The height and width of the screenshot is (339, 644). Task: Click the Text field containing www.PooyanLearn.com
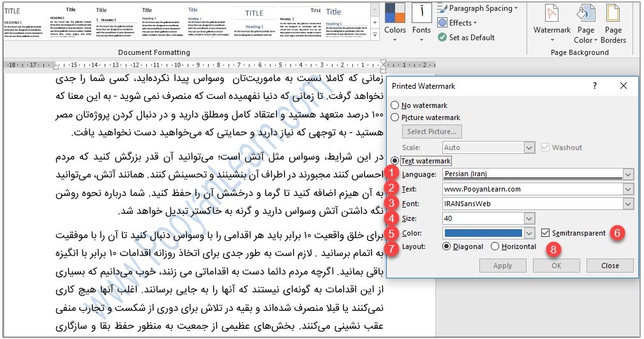click(x=532, y=189)
